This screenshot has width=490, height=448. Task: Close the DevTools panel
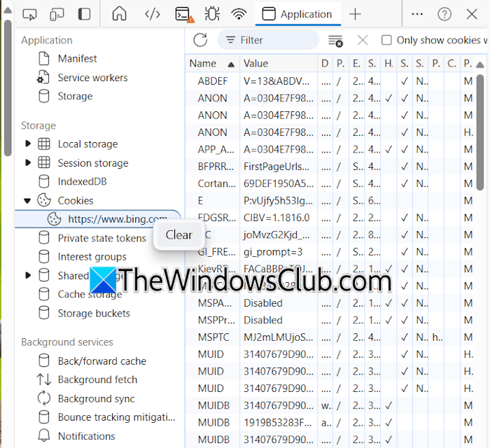(472, 15)
